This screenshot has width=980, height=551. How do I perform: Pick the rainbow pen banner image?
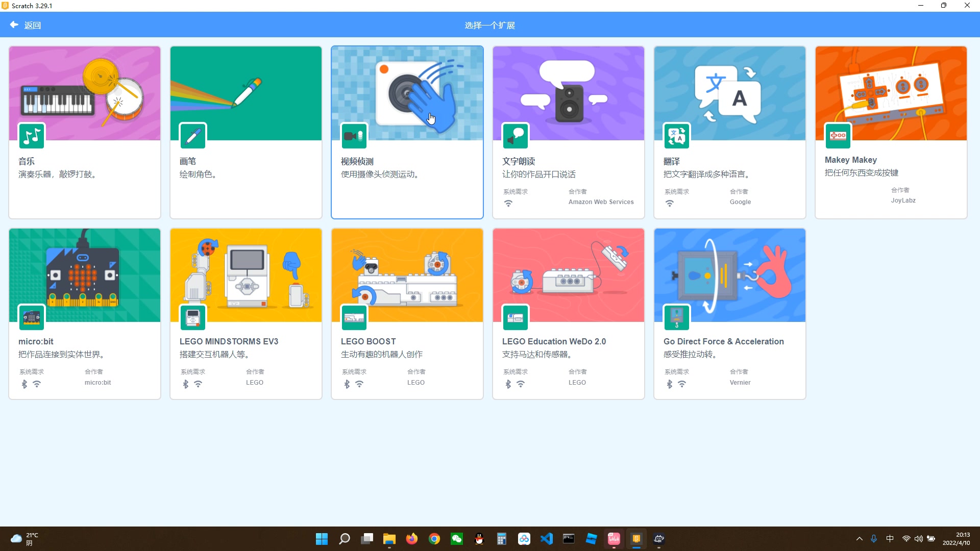tap(246, 92)
